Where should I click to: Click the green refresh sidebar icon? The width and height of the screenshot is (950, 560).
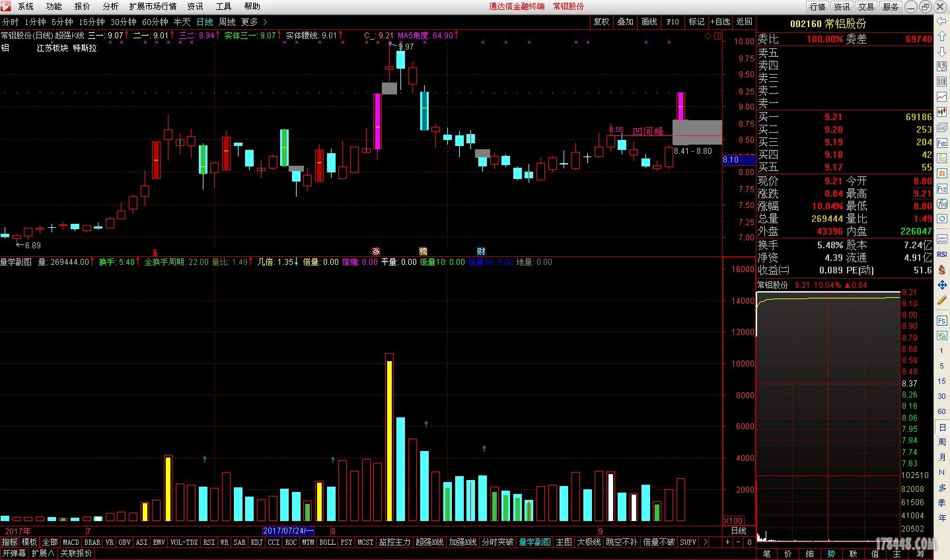(942, 335)
